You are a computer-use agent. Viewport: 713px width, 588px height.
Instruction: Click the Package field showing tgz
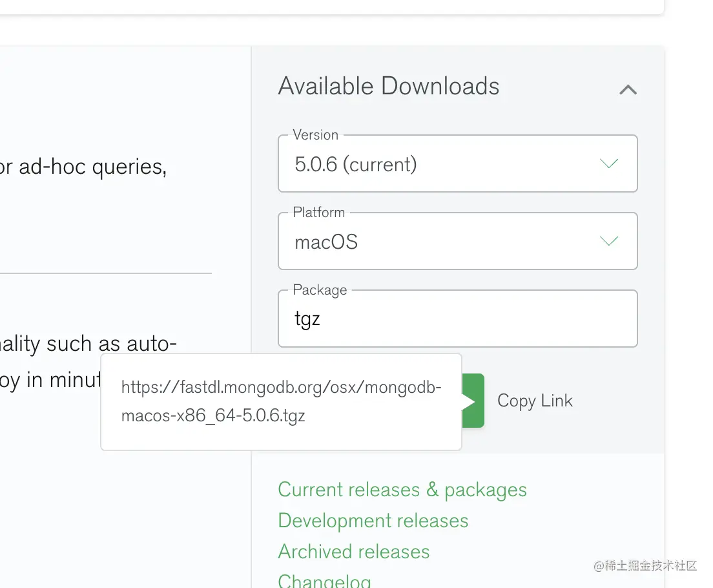pyautogui.click(x=457, y=319)
